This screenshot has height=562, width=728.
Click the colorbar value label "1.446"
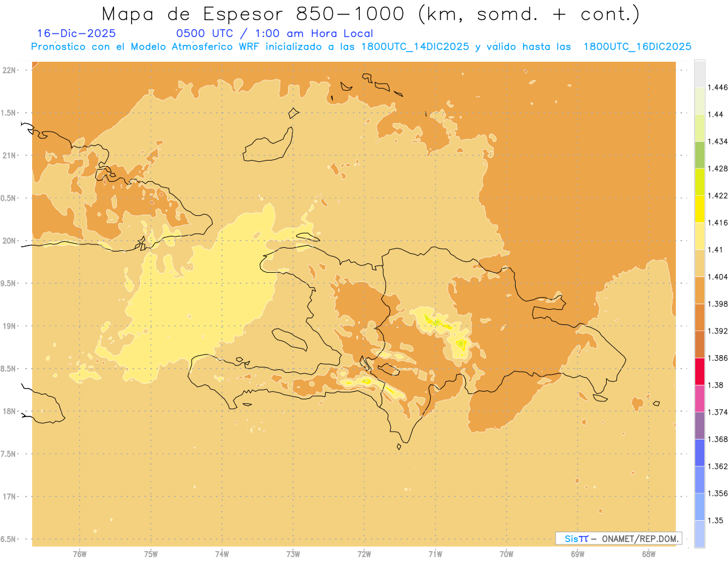click(717, 87)
